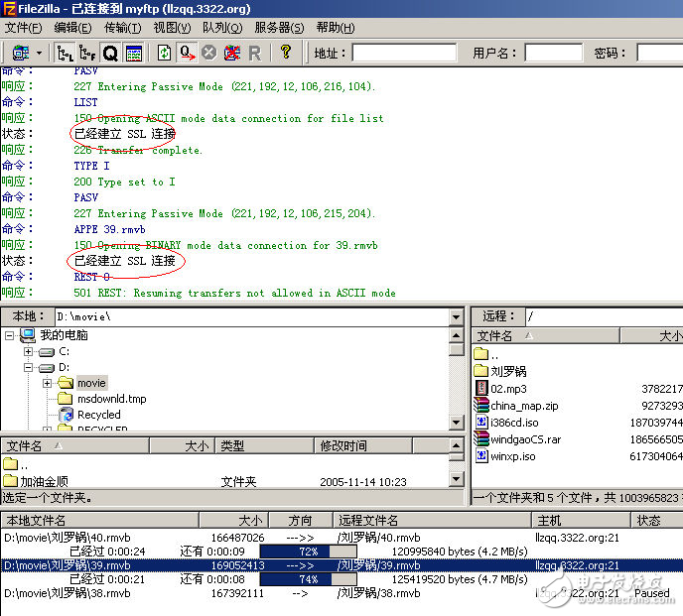Viewport: 683px width, 616px height.
Task: Click the remote parent directory .. folder
Action: (x=480, y=353)
